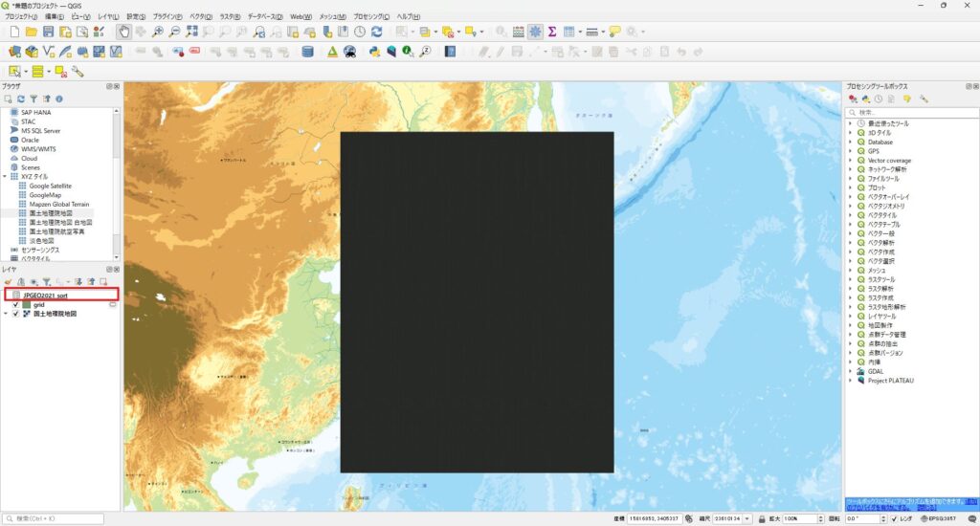Click the Zoom Full extent icon
The height and width of the screenshot is (526, 980).
pyautogui.click(x=191, y=32)
